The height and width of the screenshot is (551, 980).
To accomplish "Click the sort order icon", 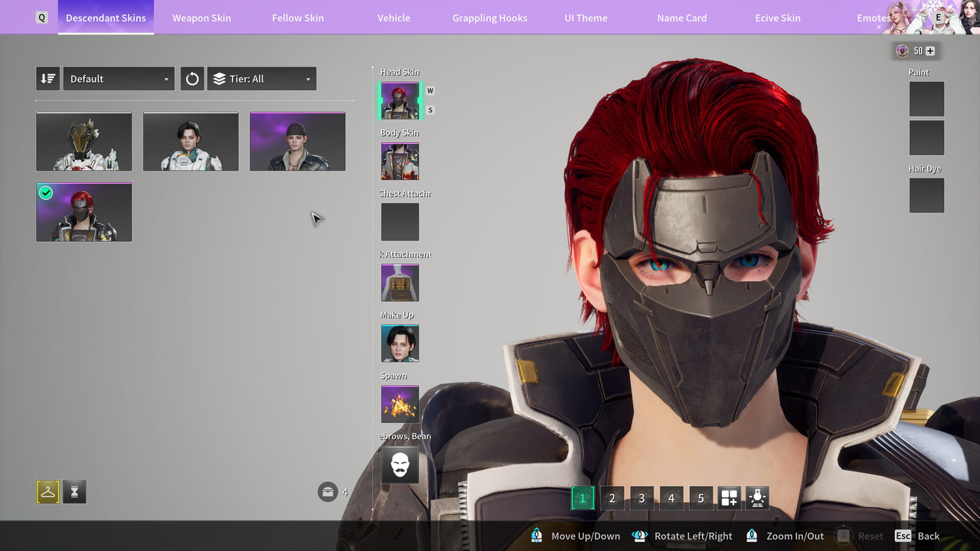I will point(47,79).
